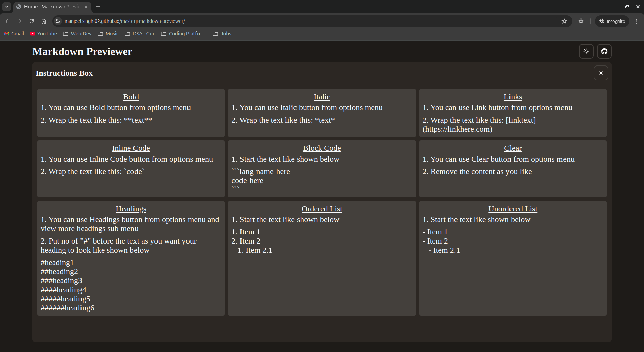This screenshot has height=352, width=644.
Task: Click the '```lang-name-here' line
Action: [261, 171]
